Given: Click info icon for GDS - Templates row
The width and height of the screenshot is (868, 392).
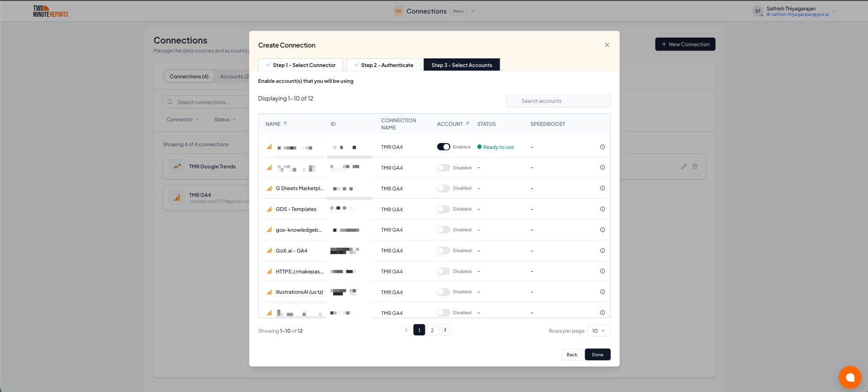Looking at the screenshot, I should (602, 209).
